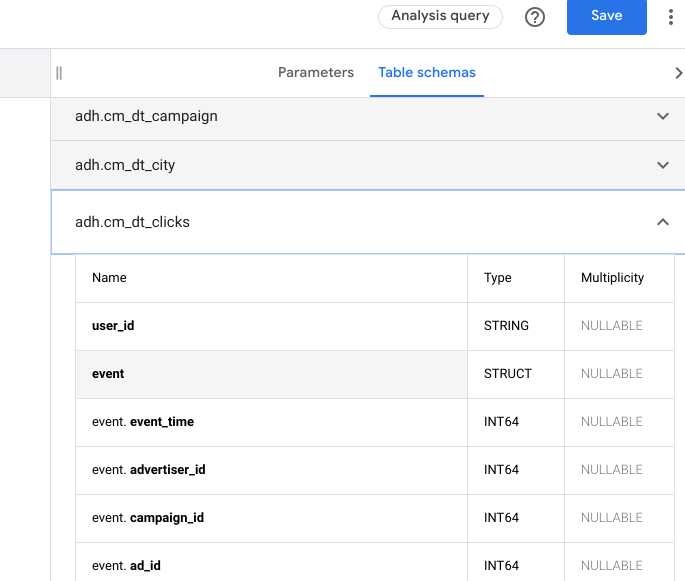Click the adh.cm_dt_clicks table name
The height and width of the screenshot is (581, 685).
(x=132, y=222)
